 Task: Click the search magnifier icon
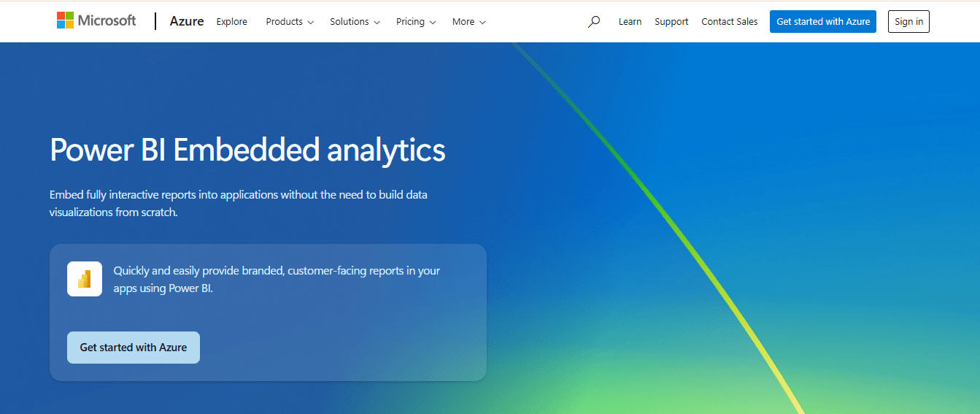click(594, 22)
